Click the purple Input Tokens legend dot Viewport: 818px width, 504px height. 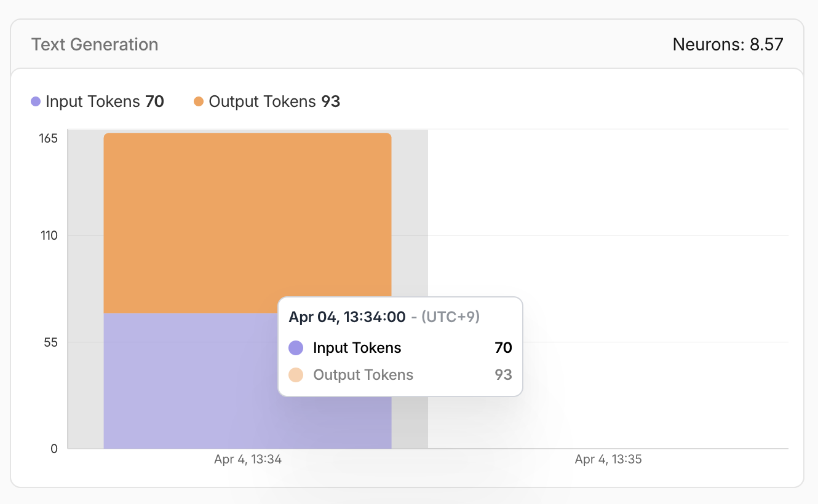point(36,101)
